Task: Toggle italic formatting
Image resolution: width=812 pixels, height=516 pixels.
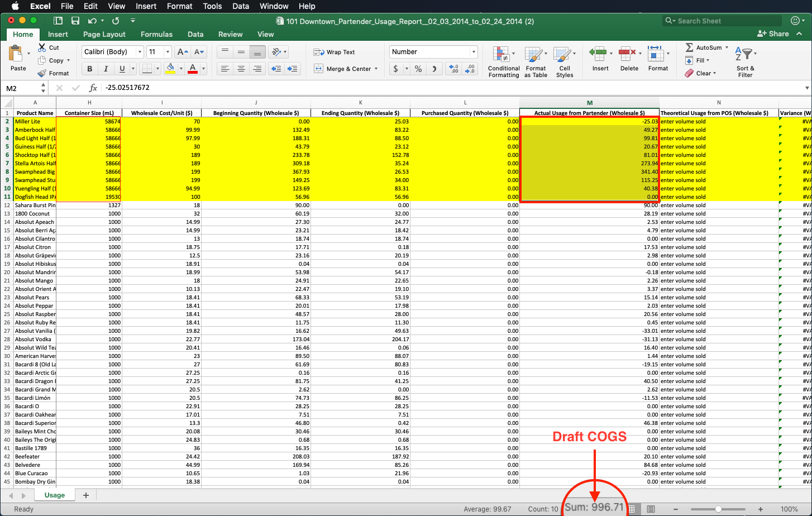Action: 106,69
